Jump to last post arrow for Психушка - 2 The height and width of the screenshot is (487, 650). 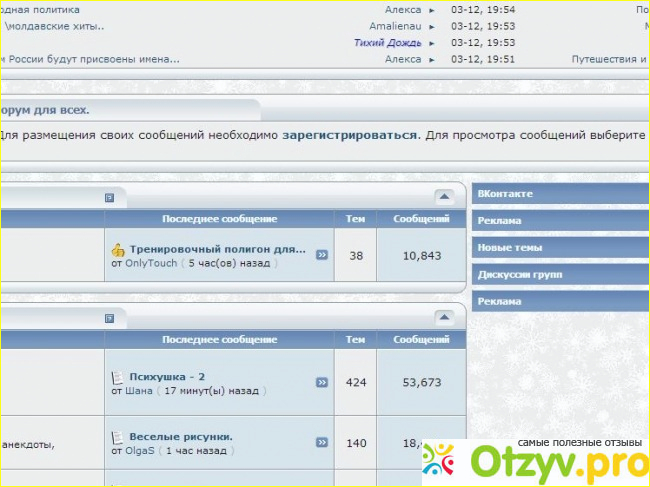[x=322, y=382]
